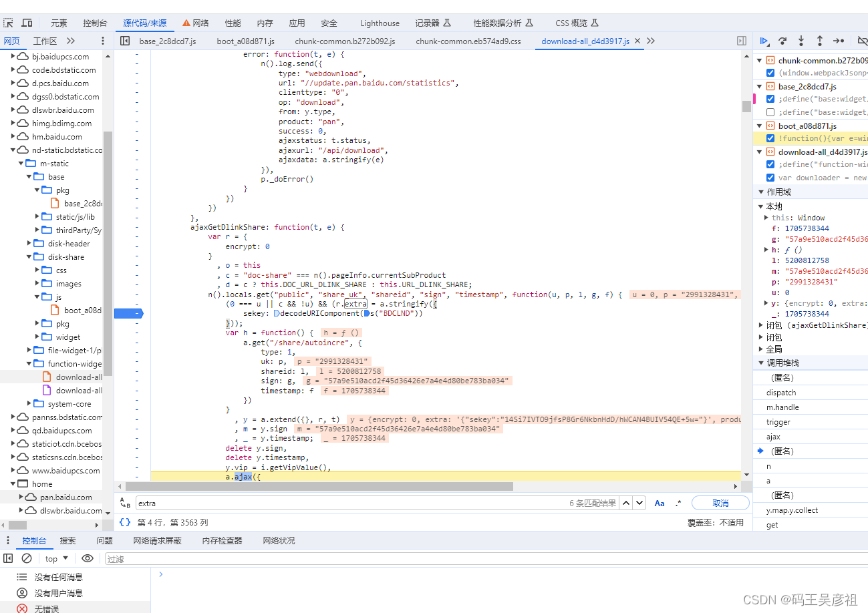Open the top context dropdown
Image resolution: width=868 pixels, height=613 pixels.
[x=57, y=558]
